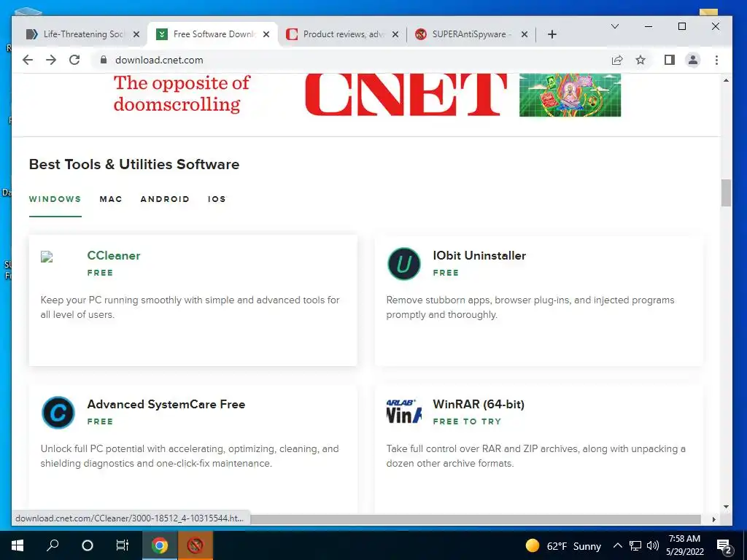The image size is (747, 560).
Task: Open Chrome three-dot menu
Action: pos(716,60)
